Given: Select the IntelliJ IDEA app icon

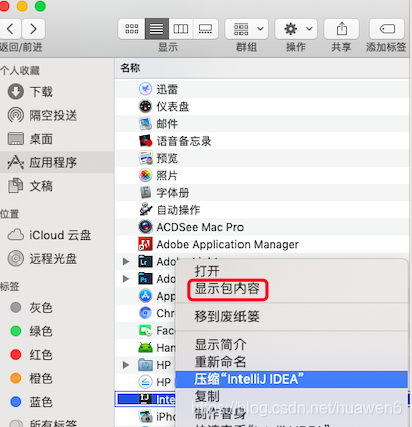Looking at the screenshot, I should click(x=145, y=399).
